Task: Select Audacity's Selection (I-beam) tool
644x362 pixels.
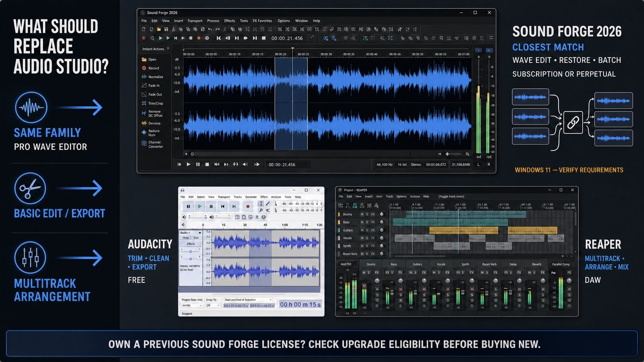Action: 261,204
